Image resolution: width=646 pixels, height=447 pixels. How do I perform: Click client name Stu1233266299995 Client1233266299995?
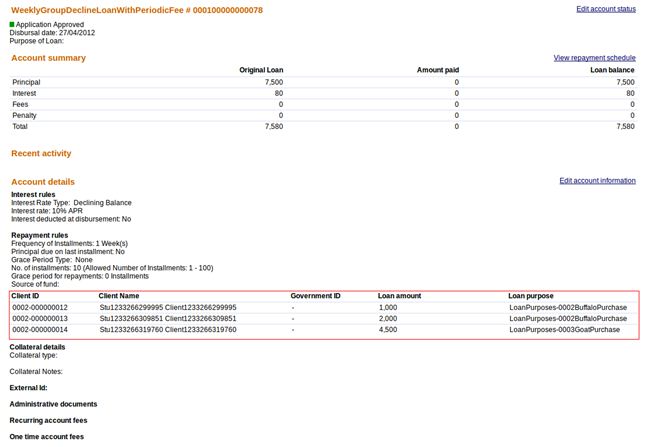167,307
